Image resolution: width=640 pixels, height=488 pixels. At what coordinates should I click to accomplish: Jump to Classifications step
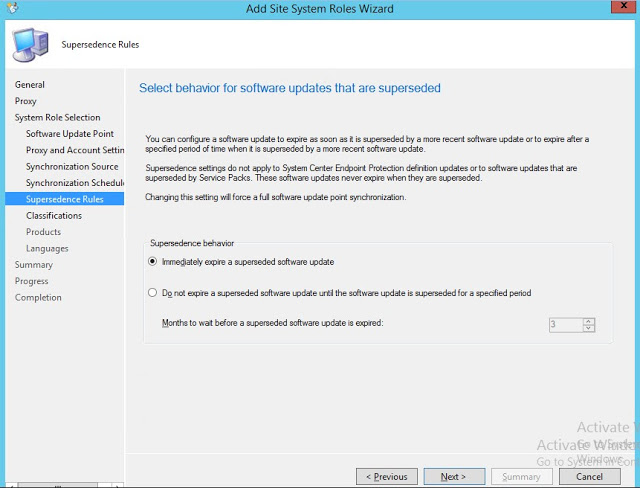(54, 215)
